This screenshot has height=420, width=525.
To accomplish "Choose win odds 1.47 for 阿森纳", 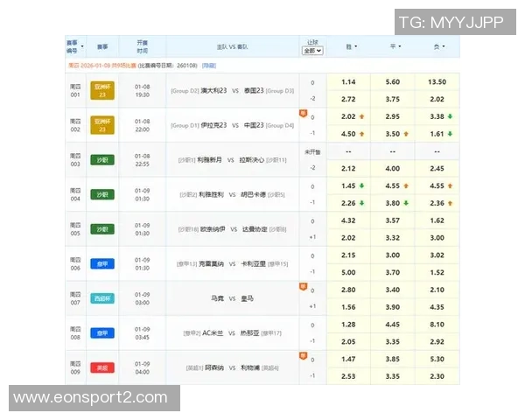I will pos(348,359).
